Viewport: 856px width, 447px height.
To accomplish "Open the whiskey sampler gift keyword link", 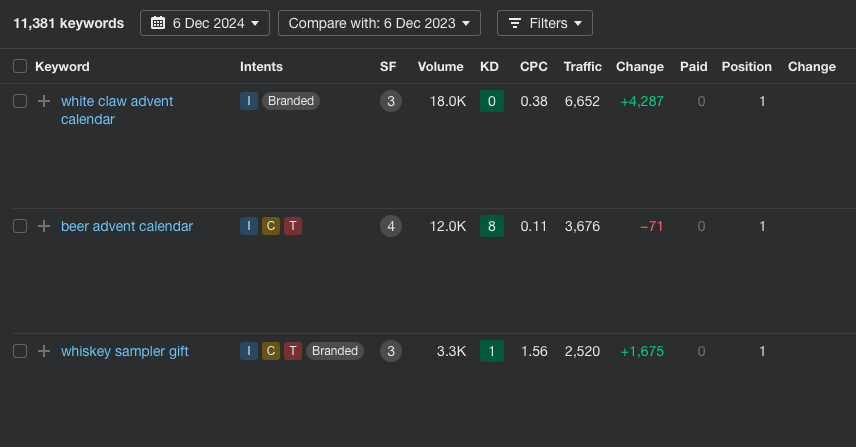I will [125, 351].
